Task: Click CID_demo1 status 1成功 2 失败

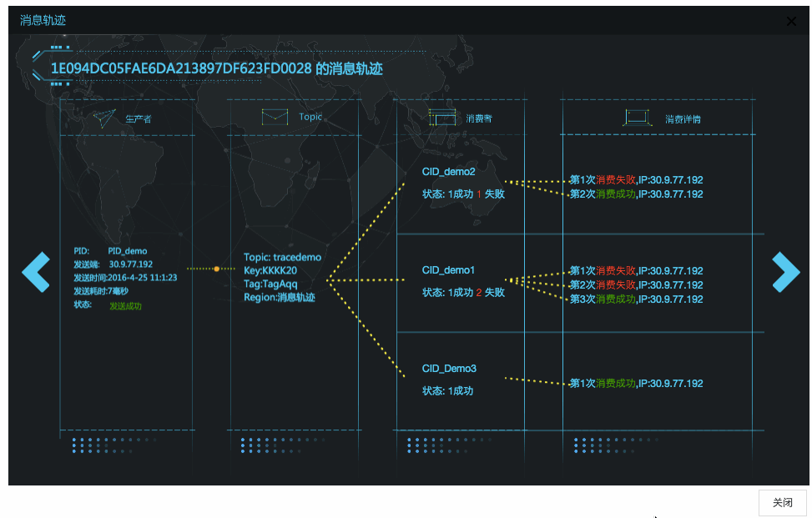Action: click(x=463, y=293)
